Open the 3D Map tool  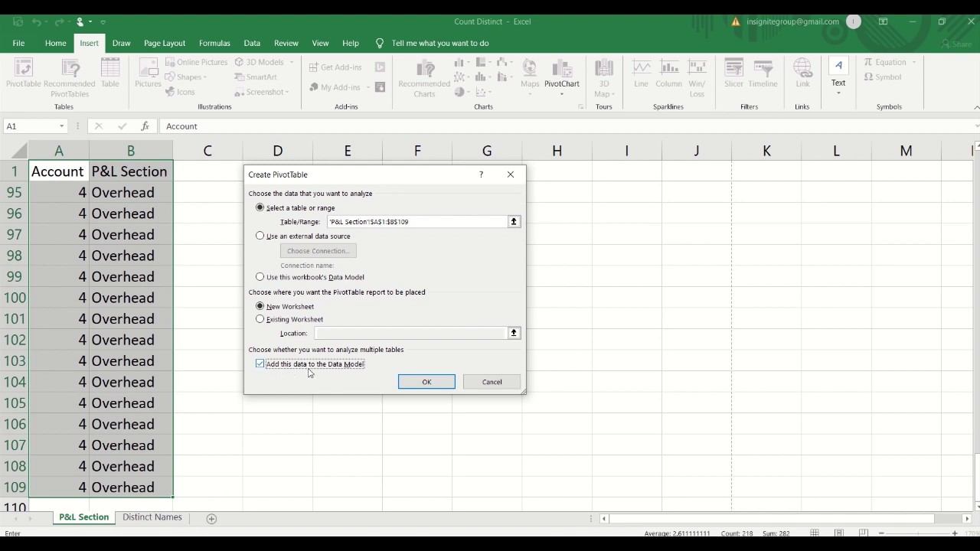604,78
